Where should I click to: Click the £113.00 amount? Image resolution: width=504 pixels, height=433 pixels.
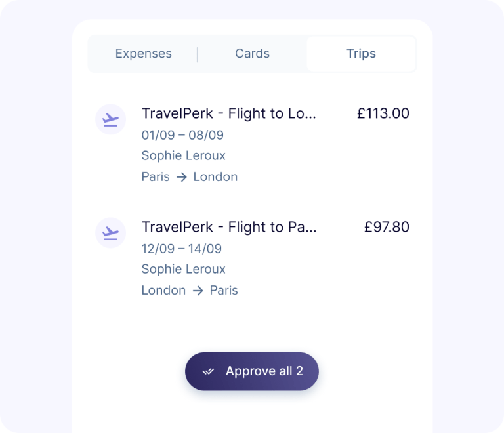[x=383, y=113]
